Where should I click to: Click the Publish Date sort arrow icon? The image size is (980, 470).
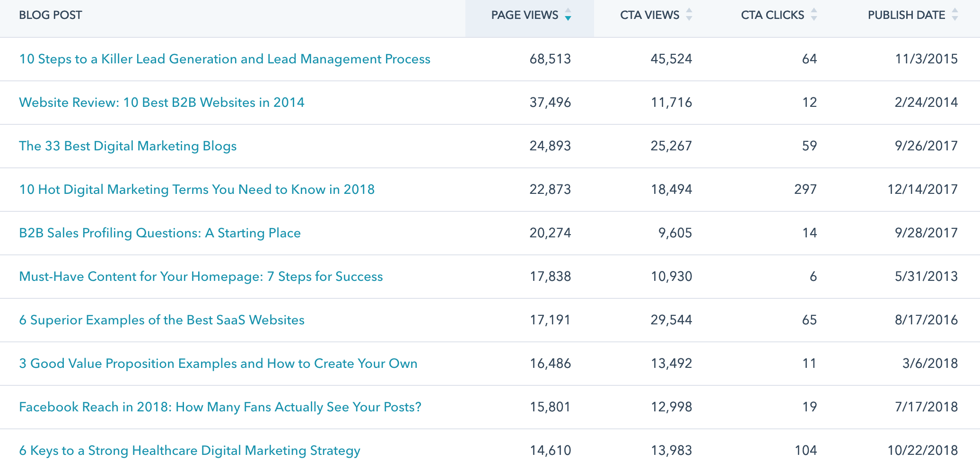(955, 15)
